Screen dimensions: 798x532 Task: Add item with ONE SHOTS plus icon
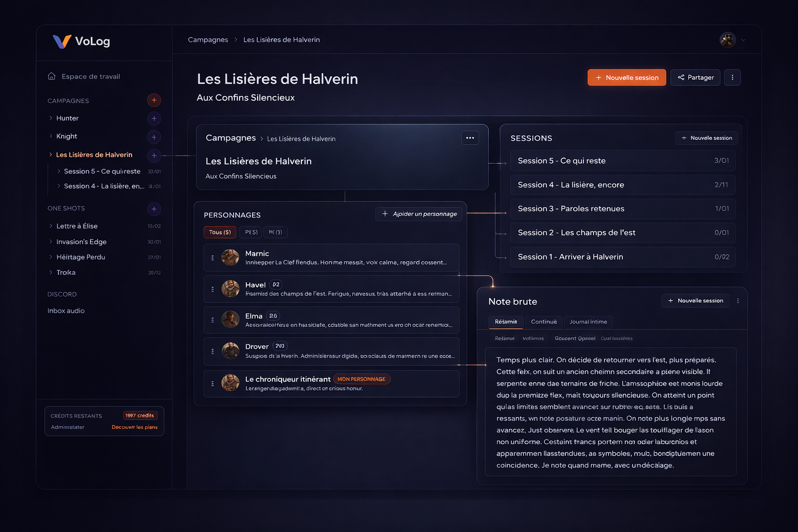click(x=154, y=209)
